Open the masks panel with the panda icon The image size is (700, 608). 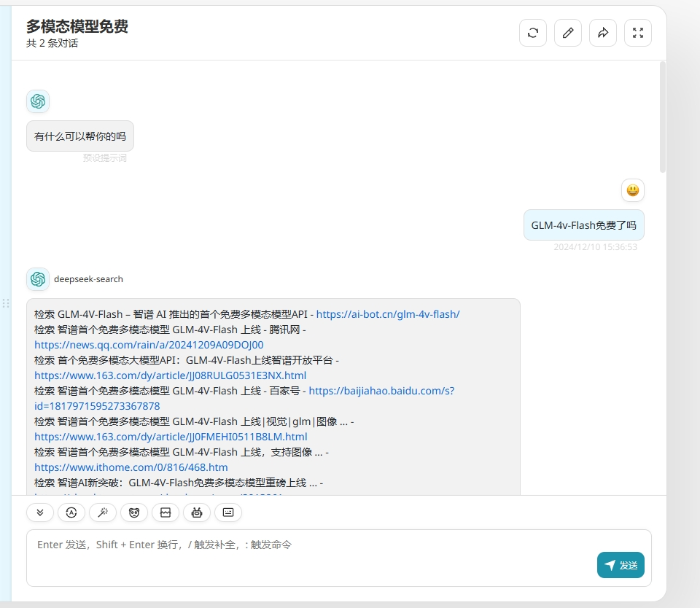[133, 512]
